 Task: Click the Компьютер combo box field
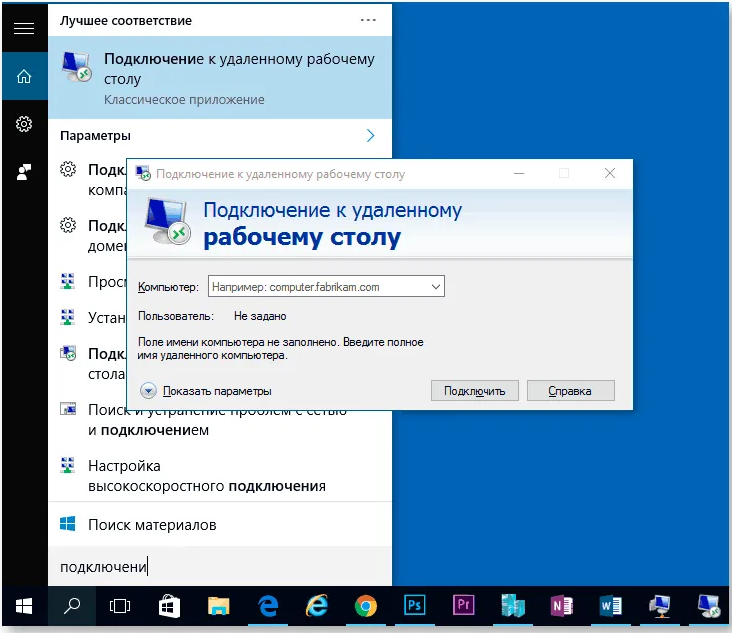(326, 286)
